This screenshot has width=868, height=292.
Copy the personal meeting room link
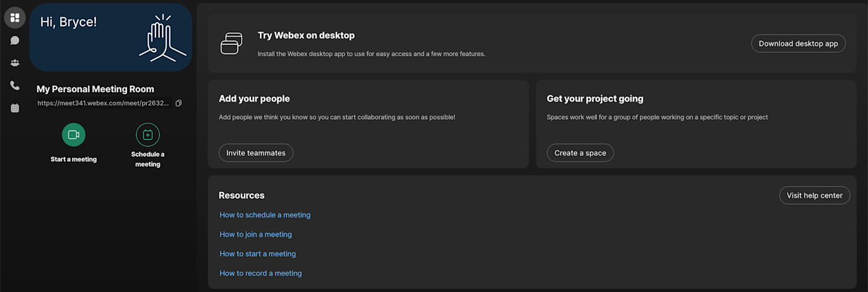tap(179, 104)
